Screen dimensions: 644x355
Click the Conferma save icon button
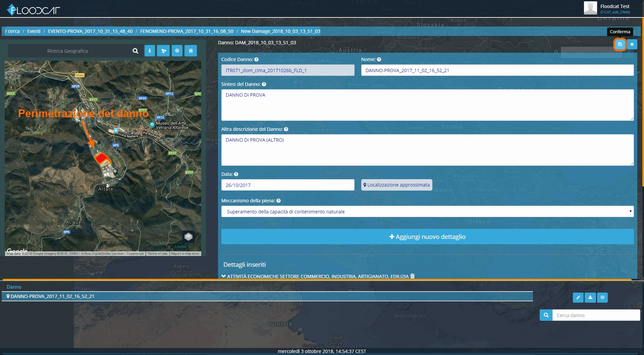(620, 44)
